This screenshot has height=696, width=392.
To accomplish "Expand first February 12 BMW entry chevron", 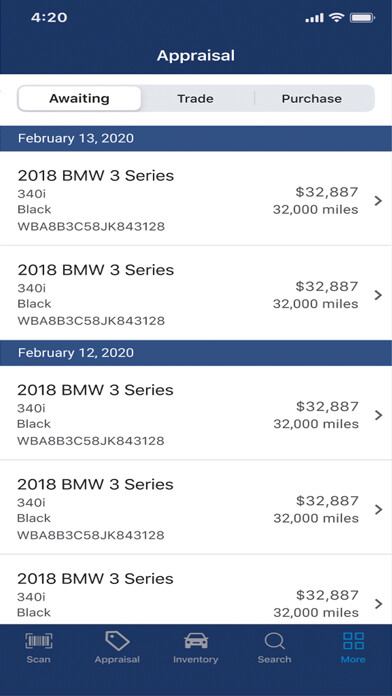I will tap(378, 415).
